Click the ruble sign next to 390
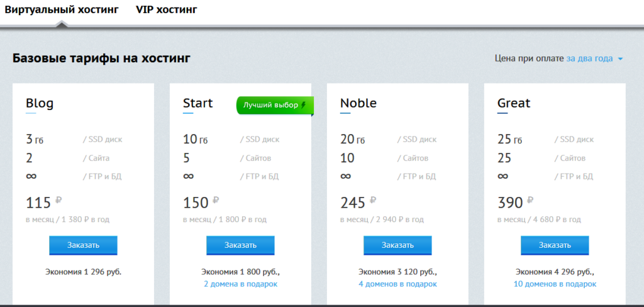 coord(530,201)
